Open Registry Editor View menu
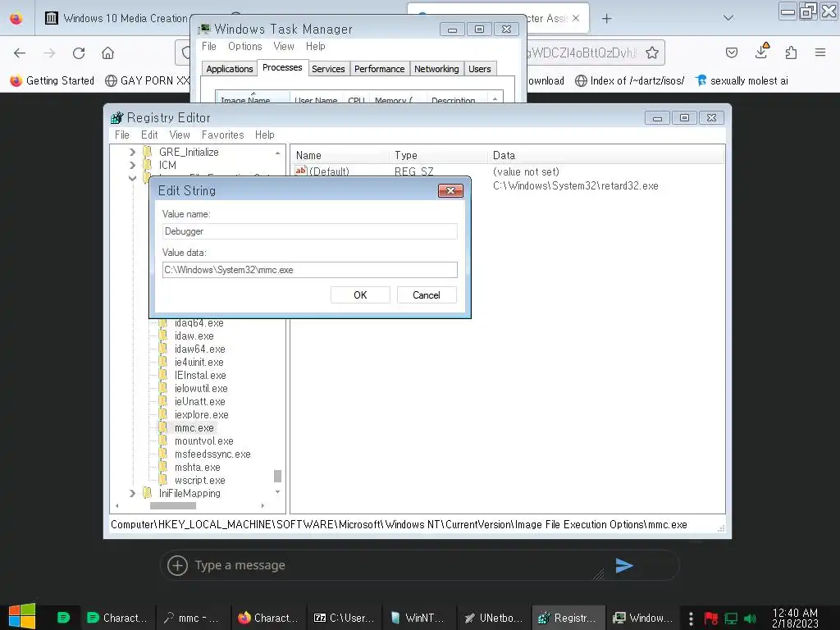The image size is (840, 630). (x=180, y=135)
